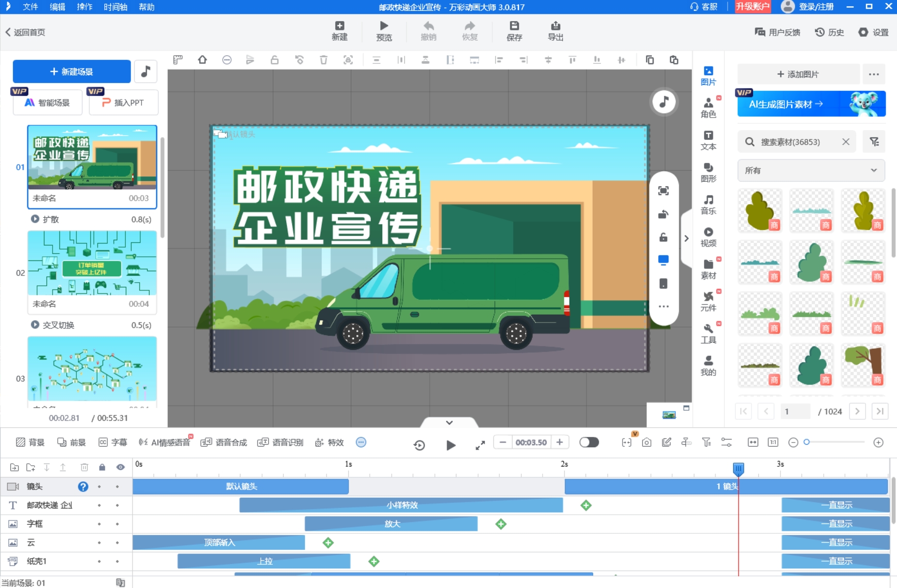897x588 pixels.
Task: Toggle first dot on 邮政快递 track row
Action: (x=99, y=505)
